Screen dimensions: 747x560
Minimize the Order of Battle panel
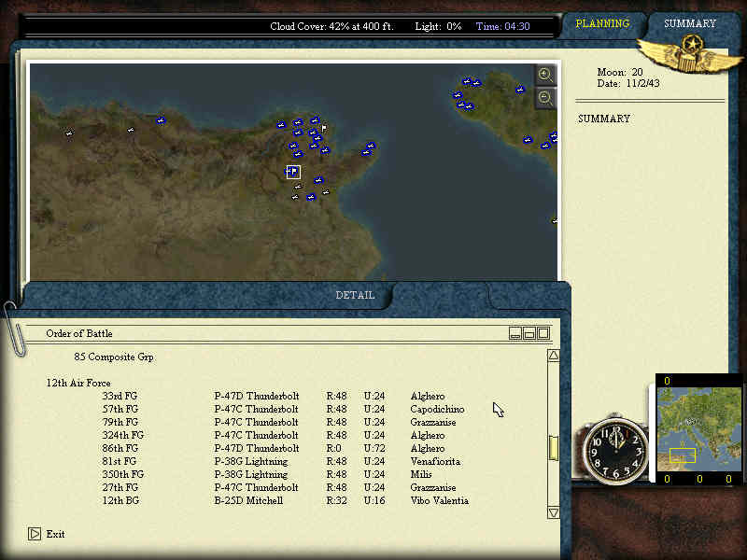click(x=514, y=333)
